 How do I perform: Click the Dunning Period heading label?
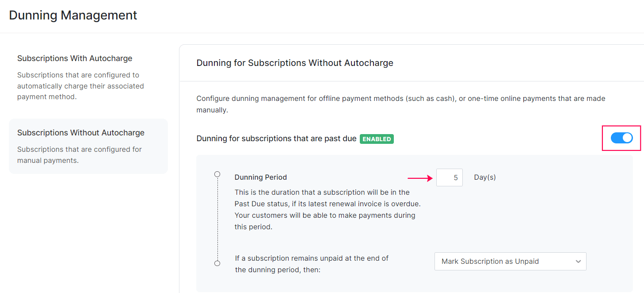tap(260, 177)
